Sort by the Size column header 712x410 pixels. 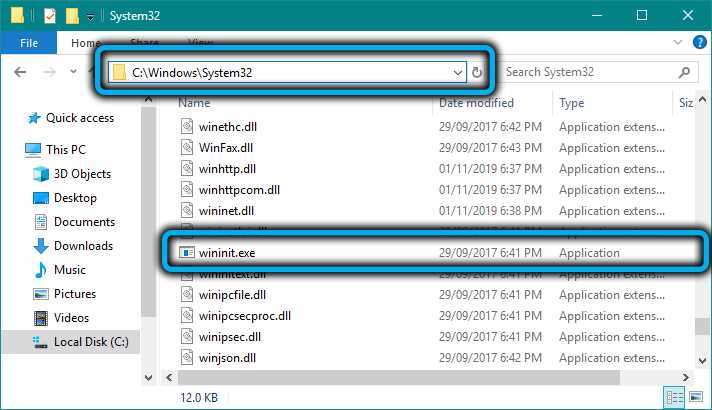(686, 103)
